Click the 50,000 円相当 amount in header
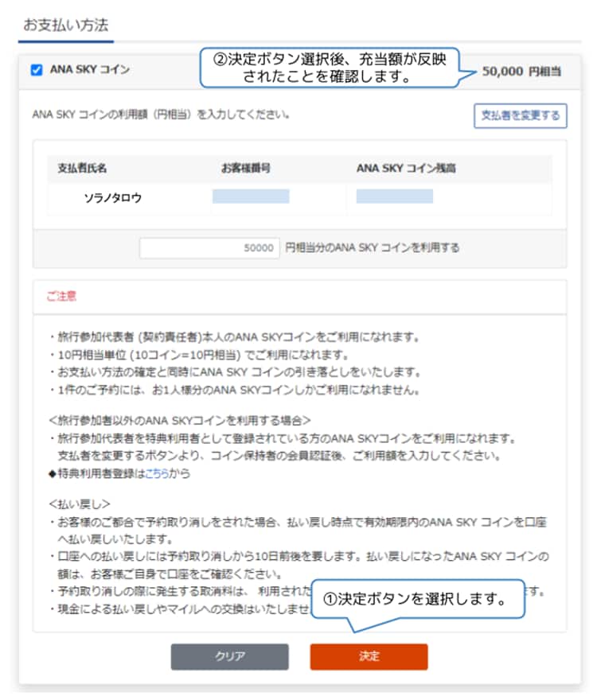The height and width of the screenshot is (700, 597). click(x=521, y=72)
